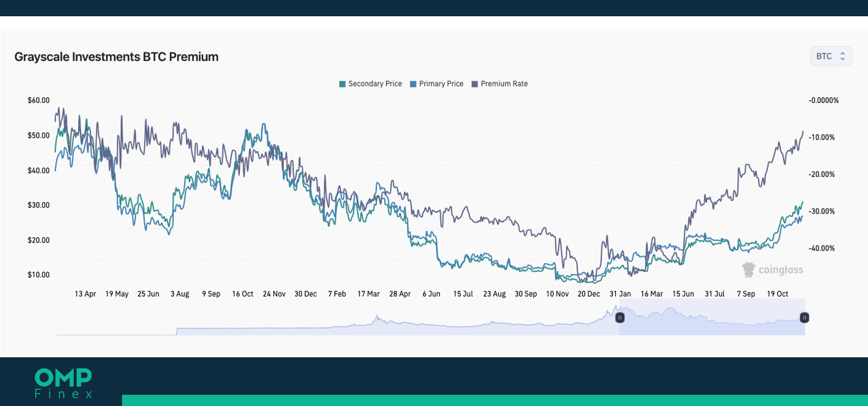Toggle the Primary Price legend series
The image size is (868, 406).
click(437, 84)
